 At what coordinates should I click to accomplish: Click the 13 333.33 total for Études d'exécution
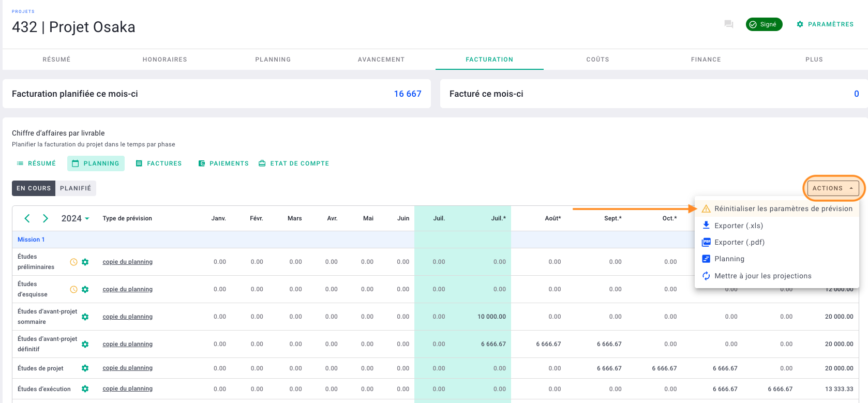(839, 389)
